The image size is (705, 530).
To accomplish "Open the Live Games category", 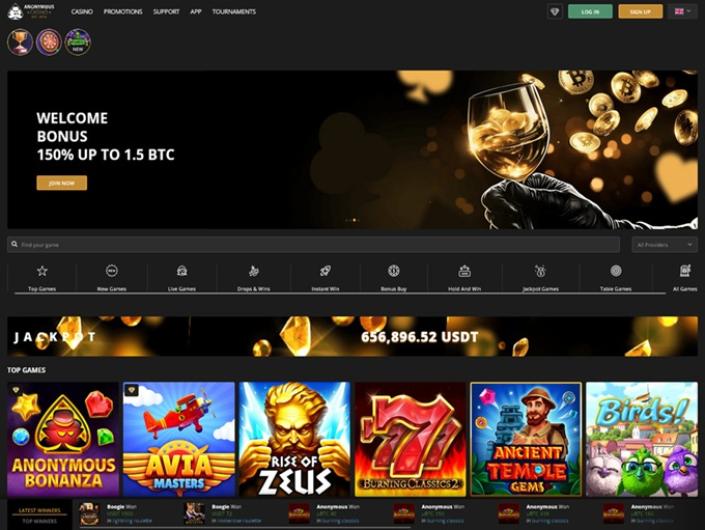I will click(182, 278).
